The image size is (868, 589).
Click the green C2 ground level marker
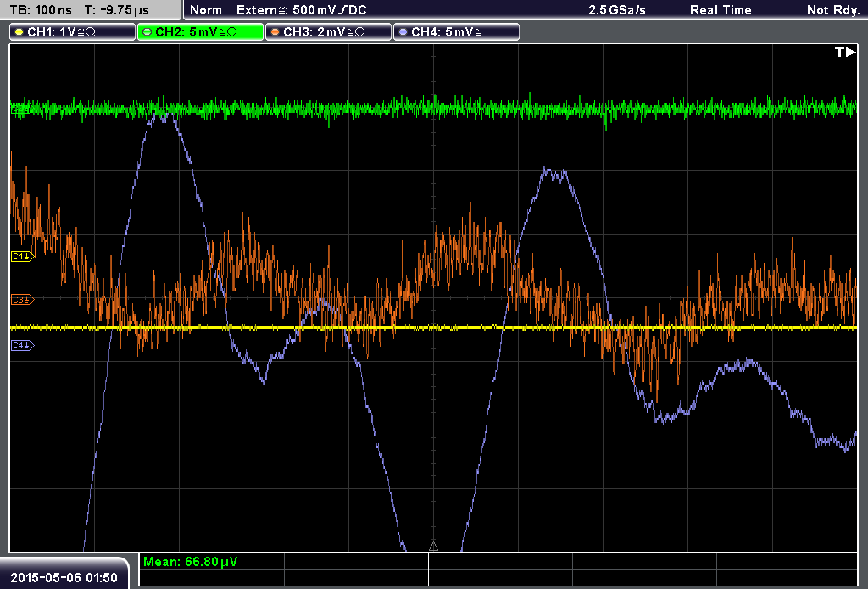tap(20, 108)
